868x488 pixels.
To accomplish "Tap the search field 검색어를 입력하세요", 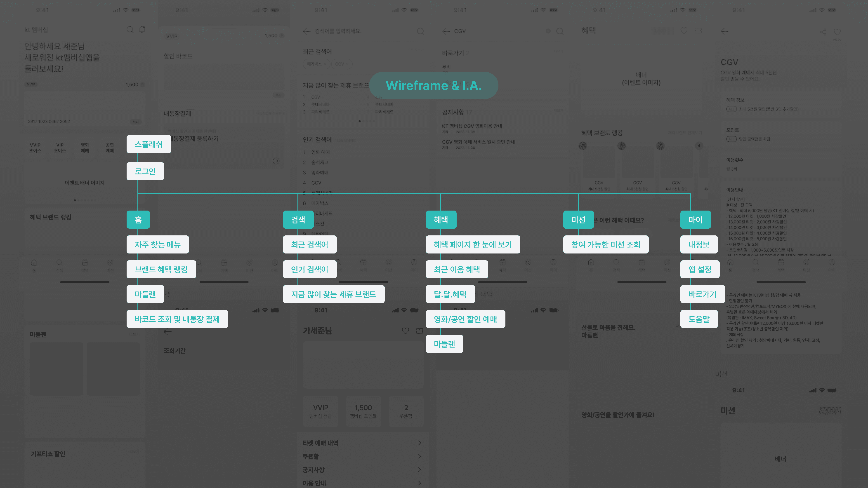I will (x=338, y=31).
